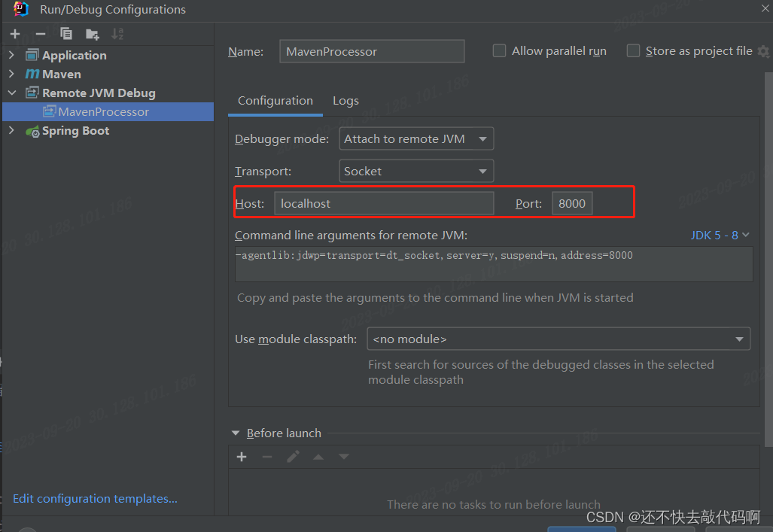Image resolution: width=773 pixels, height=532 pixels.
Task: Move before launch task down
Action: point(344,457)
